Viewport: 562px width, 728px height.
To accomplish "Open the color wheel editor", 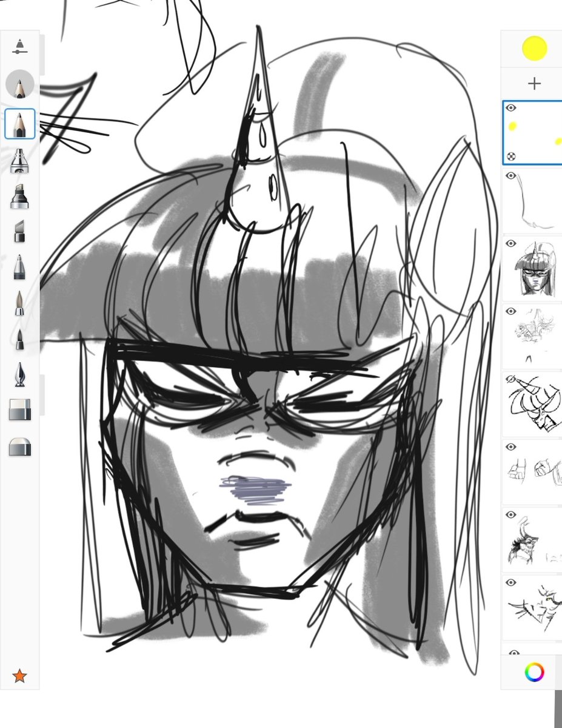I will pyautogui.click(x=534, y=672).
